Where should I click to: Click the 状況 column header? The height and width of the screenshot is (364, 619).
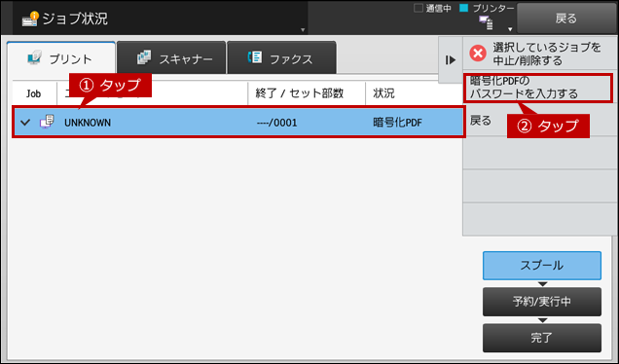pyautogui.click(x=383, y=93)
